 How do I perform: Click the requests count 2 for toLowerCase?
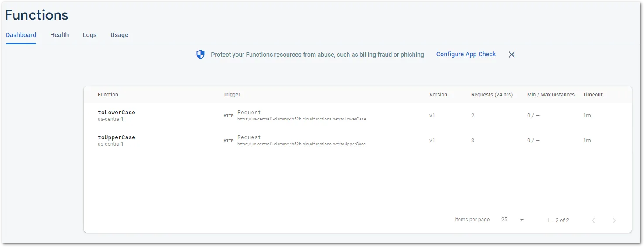[x=473, y=116]
